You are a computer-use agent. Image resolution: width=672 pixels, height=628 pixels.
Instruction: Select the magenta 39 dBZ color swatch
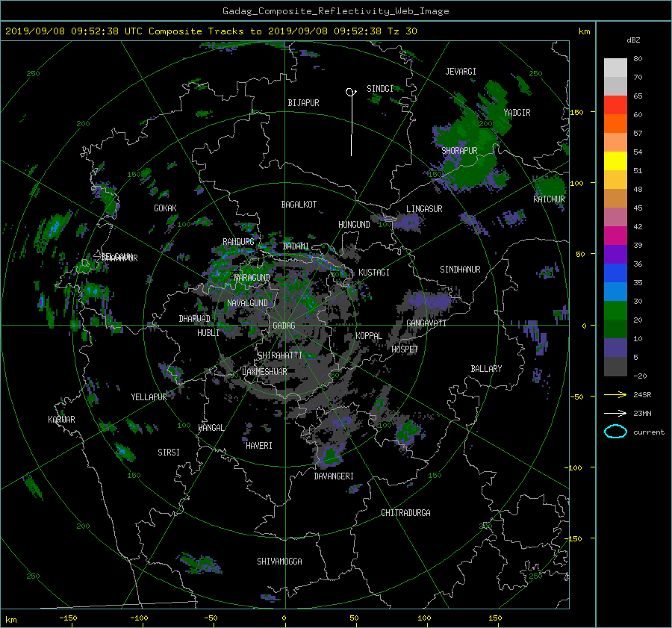click(615, 235)
